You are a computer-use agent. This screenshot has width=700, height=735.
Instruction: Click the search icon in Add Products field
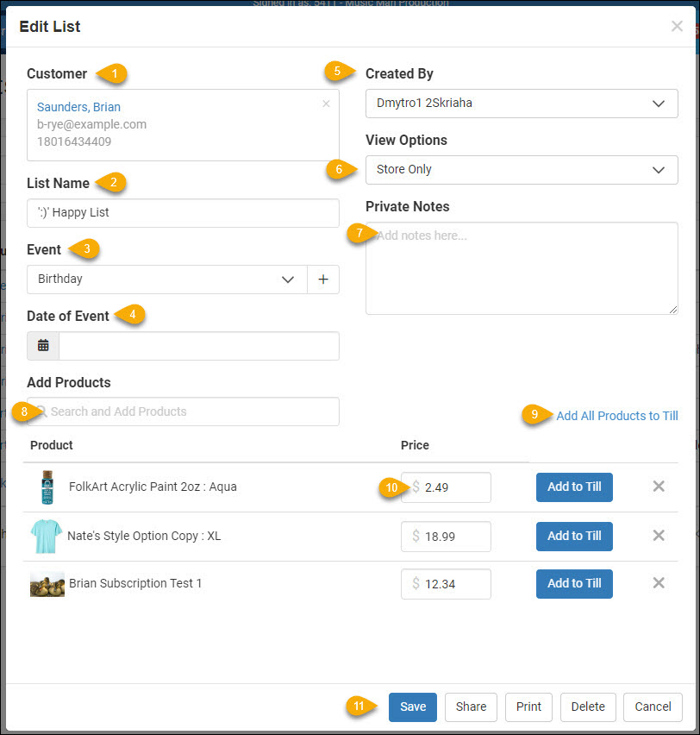(42, 411)
